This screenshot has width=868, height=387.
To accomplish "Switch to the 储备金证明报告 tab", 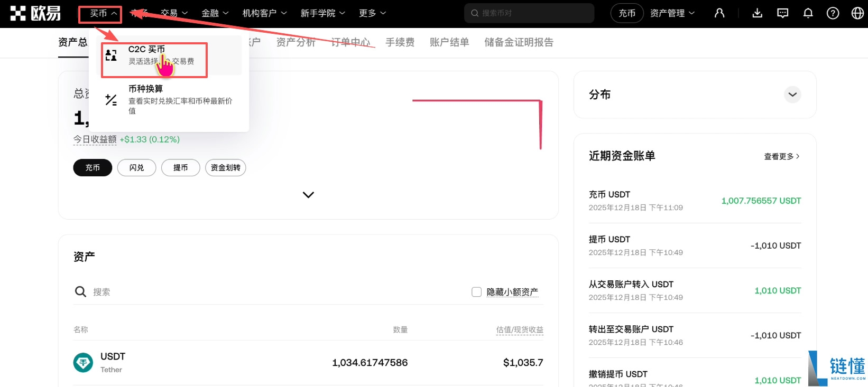I will 519,42.
